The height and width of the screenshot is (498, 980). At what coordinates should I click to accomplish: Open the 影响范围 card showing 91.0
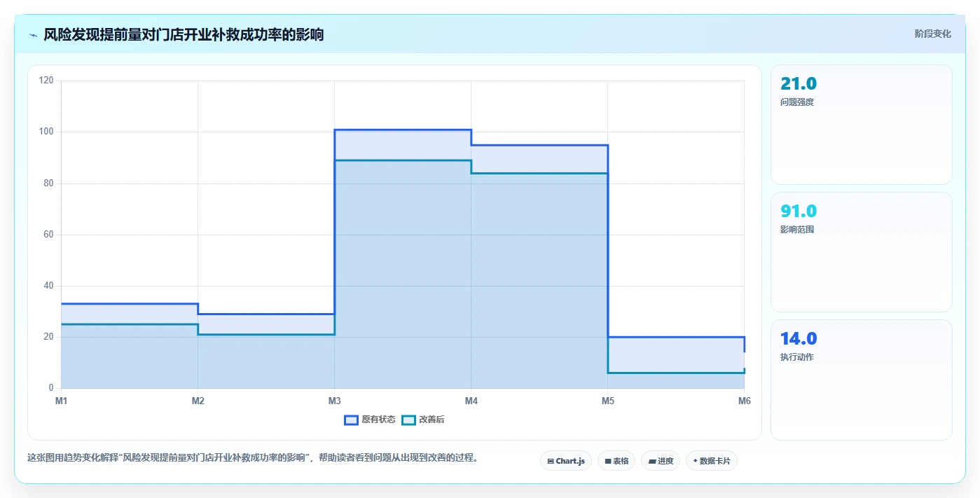click(x=862, y=252)
